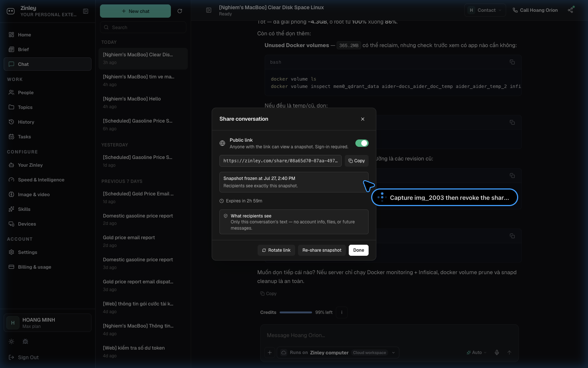Image resolution: width=588 pixels, height=368 pixels.
Task: Open the Auto mode dropdown
Action: pos(476,353)
